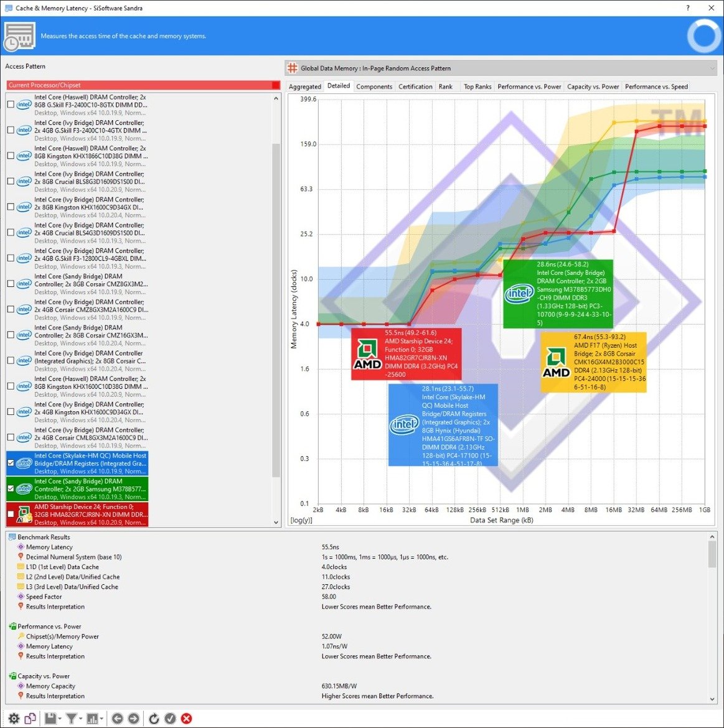Click the AMD logo in the yellow chart label
Viewport: 724px width, 728px height.
tap(556, 362)
